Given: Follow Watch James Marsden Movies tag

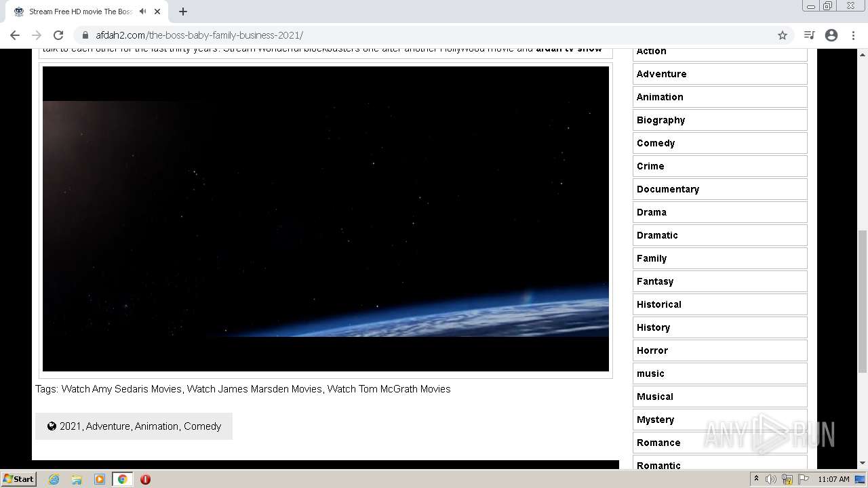Looking at the screenshot, I should tap(254, 389).
